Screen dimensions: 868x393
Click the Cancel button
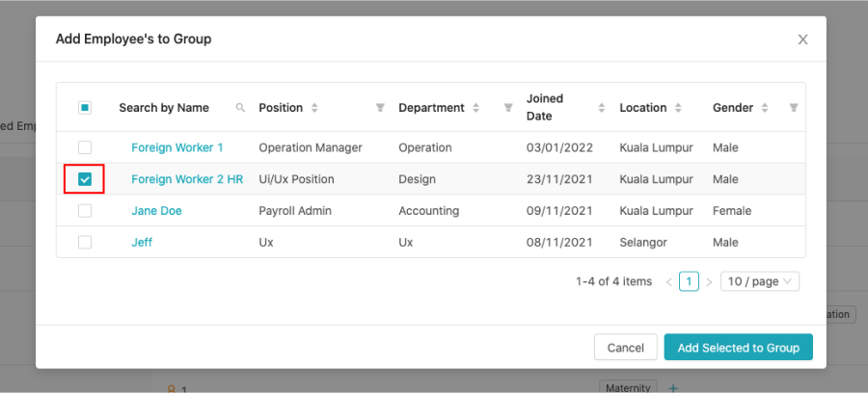click(626, 347)
